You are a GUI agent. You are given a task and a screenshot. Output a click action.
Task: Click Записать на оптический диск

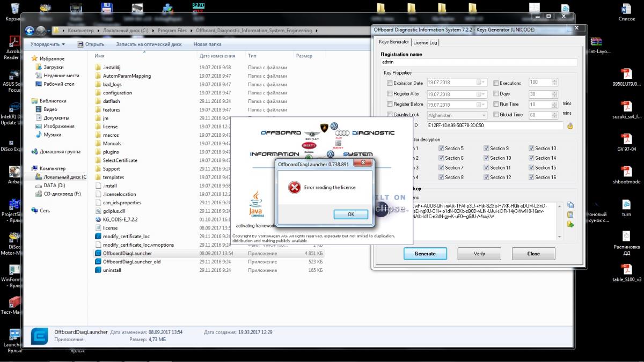click(x=149, y=45)
